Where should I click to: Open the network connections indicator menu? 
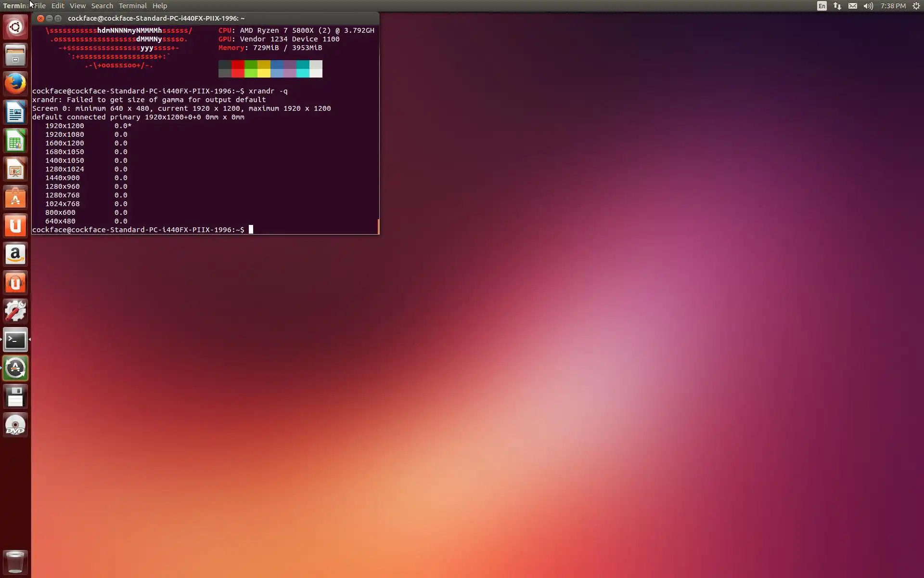pyautogui.click(x=837, y=6)
